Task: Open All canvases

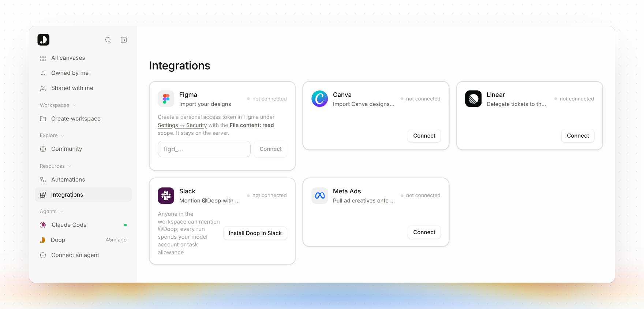Action: pos(83,58)
